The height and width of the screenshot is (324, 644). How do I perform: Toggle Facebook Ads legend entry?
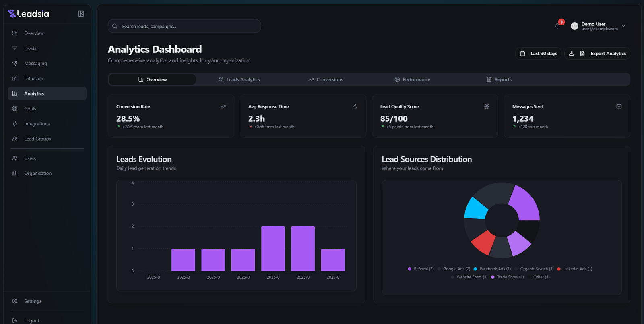492,269
